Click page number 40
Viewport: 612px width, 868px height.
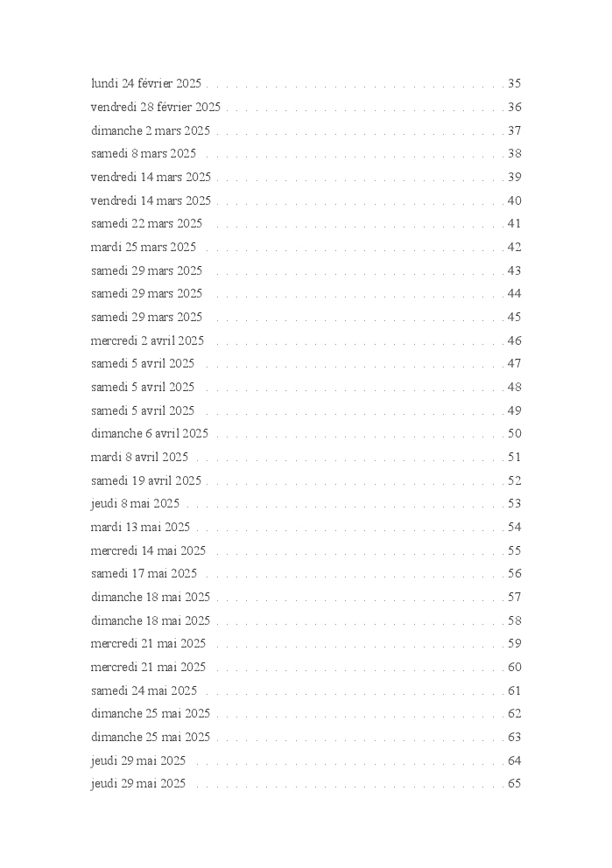(515, 200)
